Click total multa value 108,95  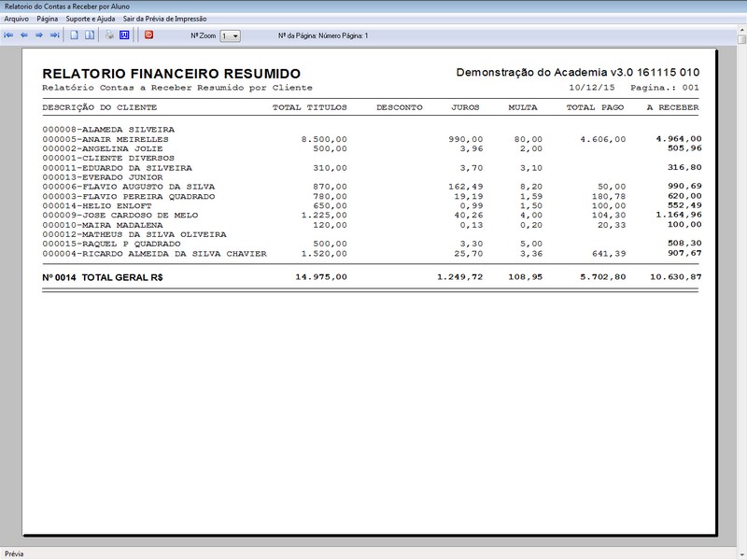coord(525,277)
